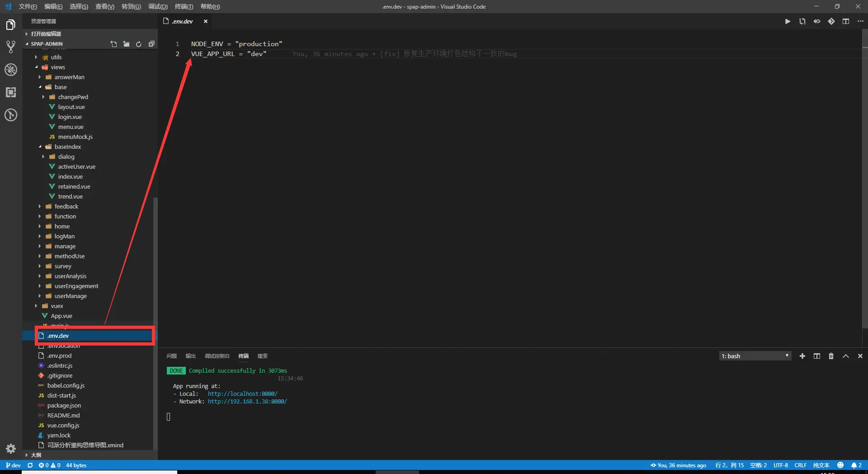The width and height of the screenshot is (868, 474).
Task: Split the editor to the right
Action: (846, 21)
